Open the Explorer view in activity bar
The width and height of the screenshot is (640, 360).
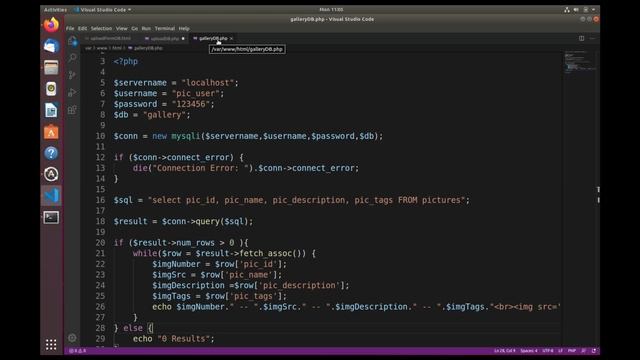[72, 41]
